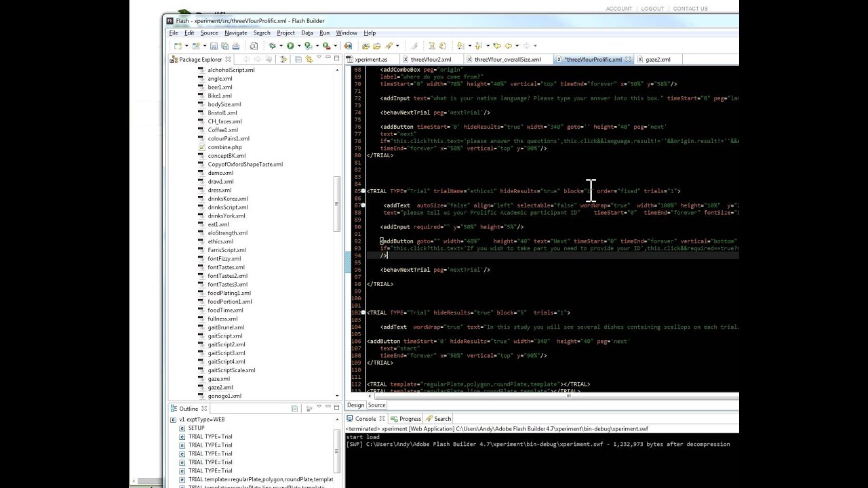This screenshot has height=488, width=868.
Task: Open the Run button dropdown arrow
Action: [x=299, y=45]
